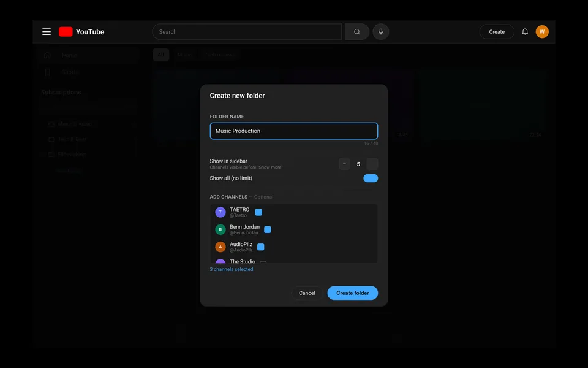Click the 16 / 40 character counter
This screenshot has height=368, width=588.
(x=371, y=144)
